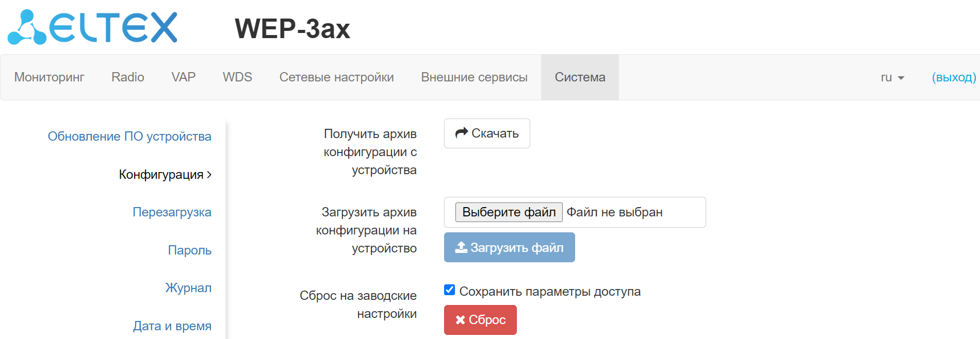Click the upload icon on Загрузить файл
The width and height of the screenshot is (980, 339).
pyautogui.click(x=461, y=248)
